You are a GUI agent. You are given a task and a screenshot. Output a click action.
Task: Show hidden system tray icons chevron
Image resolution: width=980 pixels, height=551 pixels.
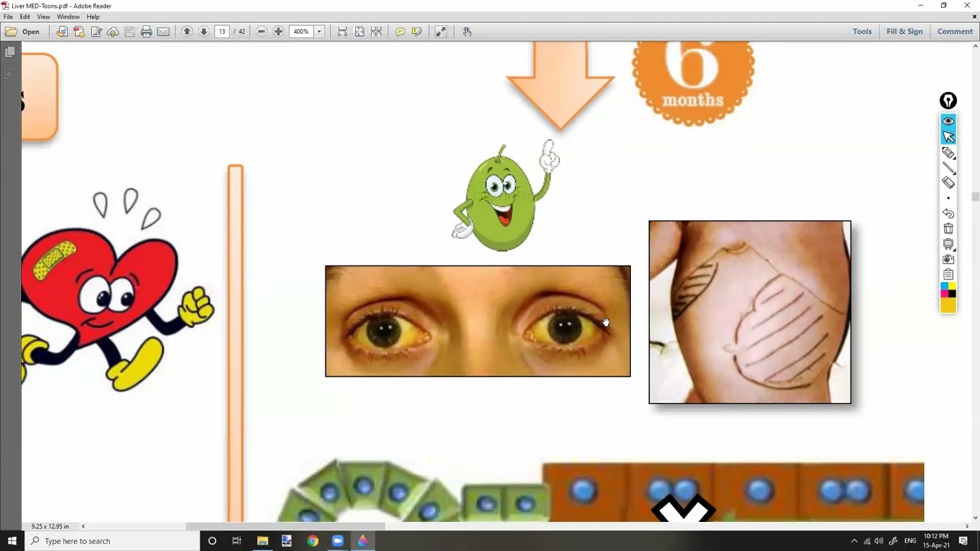[x=854, y=541]
